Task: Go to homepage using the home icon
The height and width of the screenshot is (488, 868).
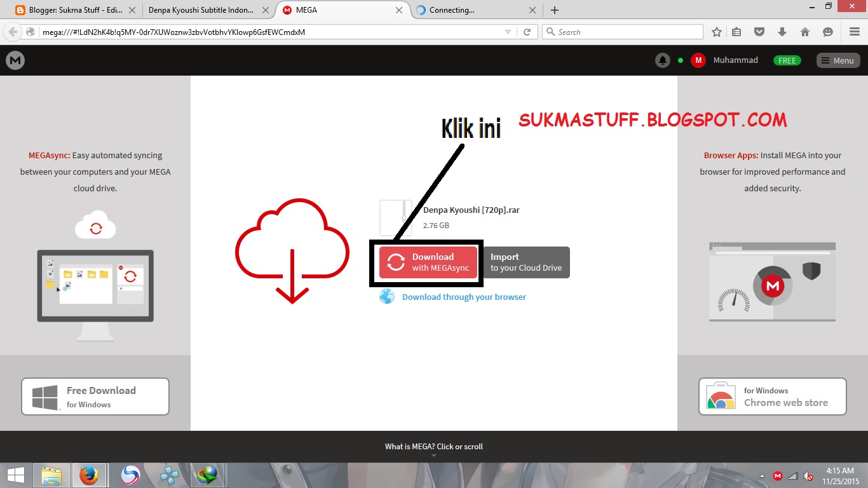Action: (804, 31)
